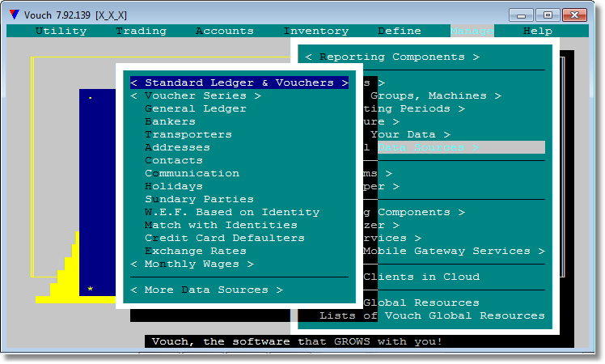The width and height of the screenshot is (605, 364).
Task: Open the Define menu
Action: coord(400,31)
